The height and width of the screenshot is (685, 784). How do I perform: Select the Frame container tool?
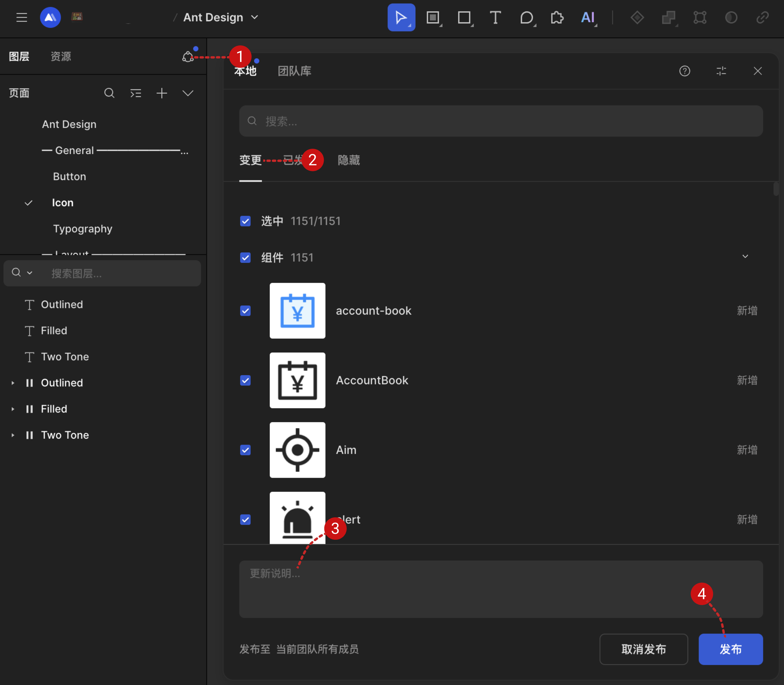pos(433,18)
